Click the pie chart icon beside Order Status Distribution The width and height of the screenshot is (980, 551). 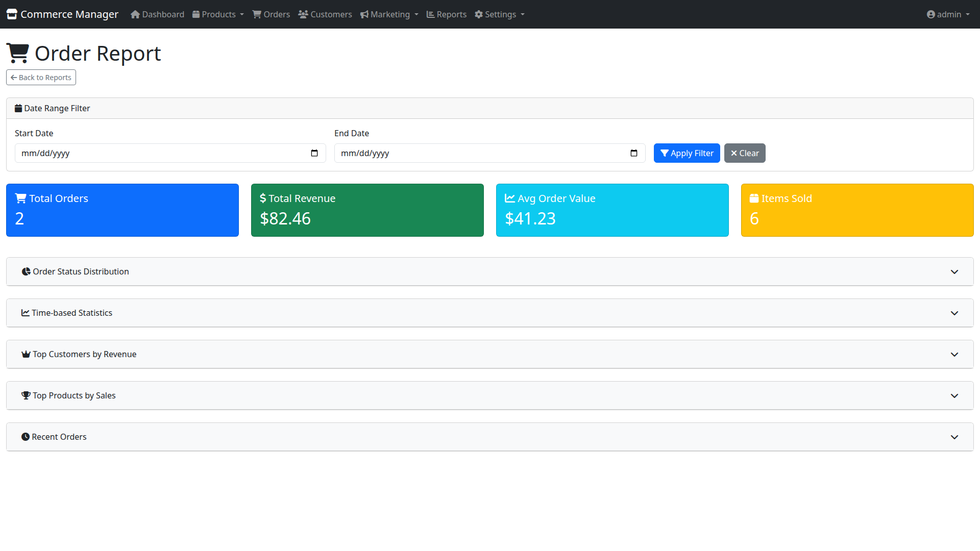(26, 271)
